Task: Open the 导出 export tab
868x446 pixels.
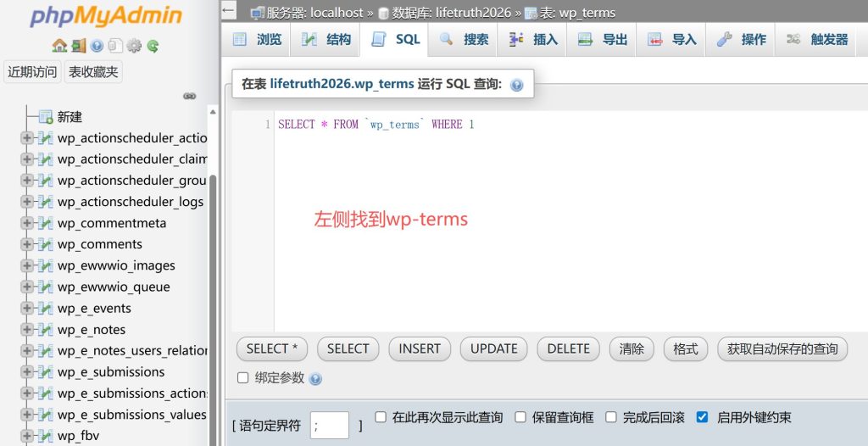Action: (x=601, y=39)
